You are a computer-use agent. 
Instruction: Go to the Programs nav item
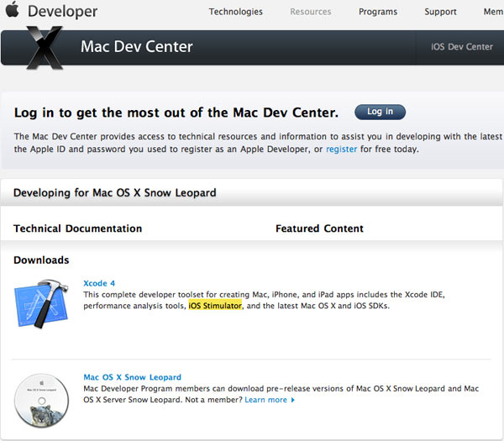point(378,12)
